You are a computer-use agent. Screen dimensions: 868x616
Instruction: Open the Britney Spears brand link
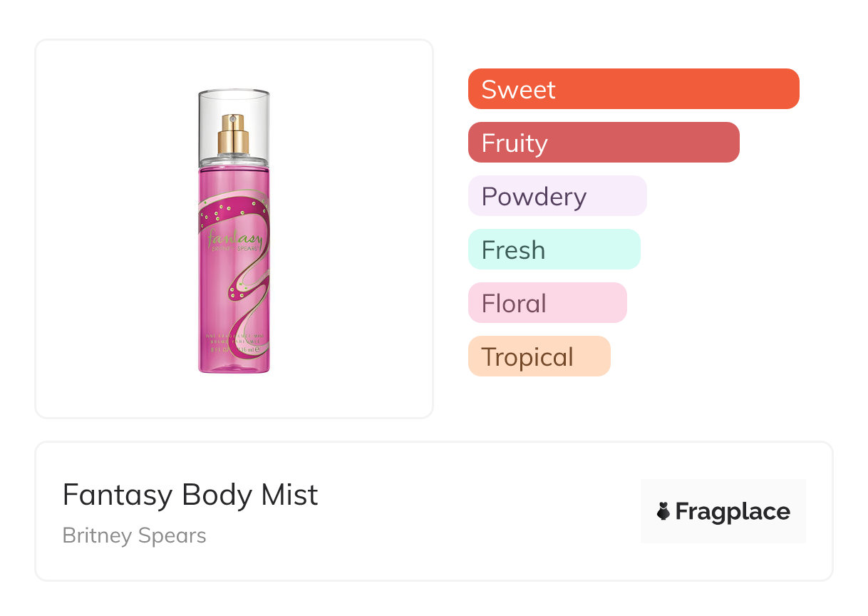(134, 535)
